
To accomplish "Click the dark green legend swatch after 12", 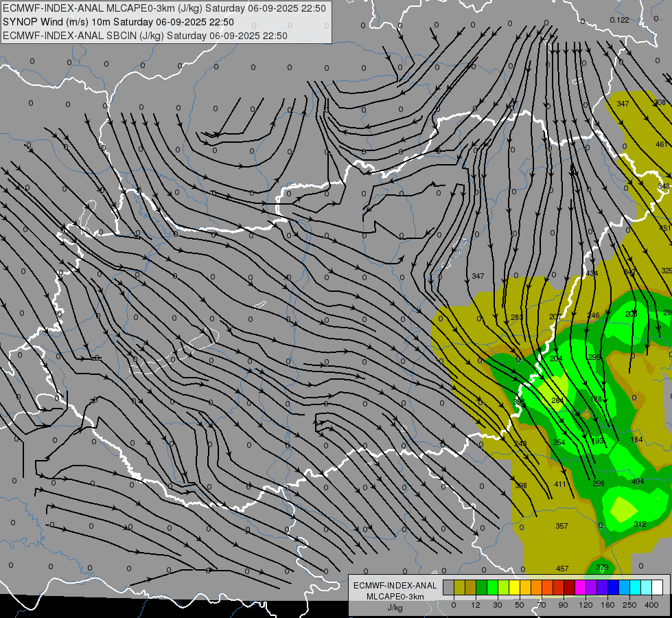I will [482, 587].
